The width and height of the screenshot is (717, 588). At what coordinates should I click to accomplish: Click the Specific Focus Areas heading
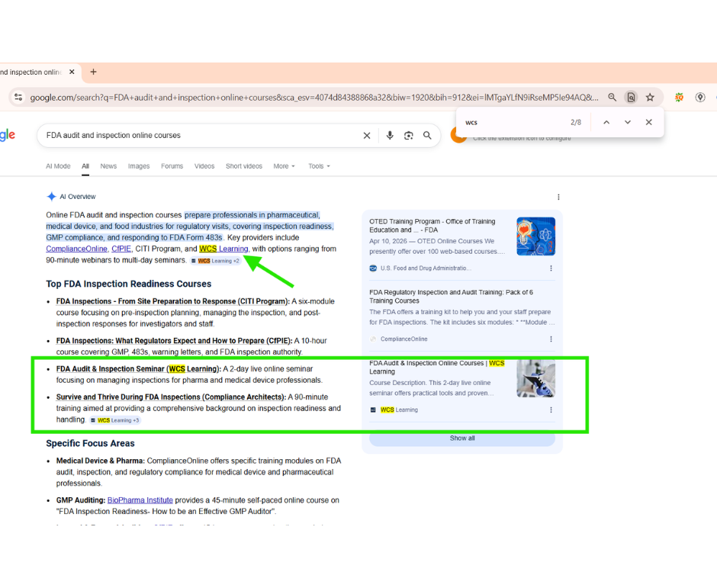(90, 444)
